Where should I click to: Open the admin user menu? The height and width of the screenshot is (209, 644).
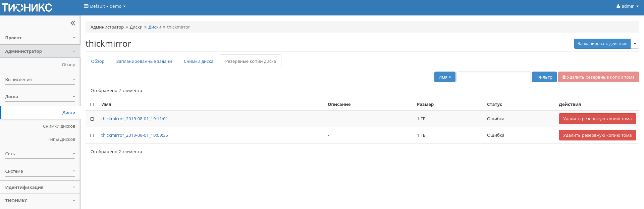627,6
